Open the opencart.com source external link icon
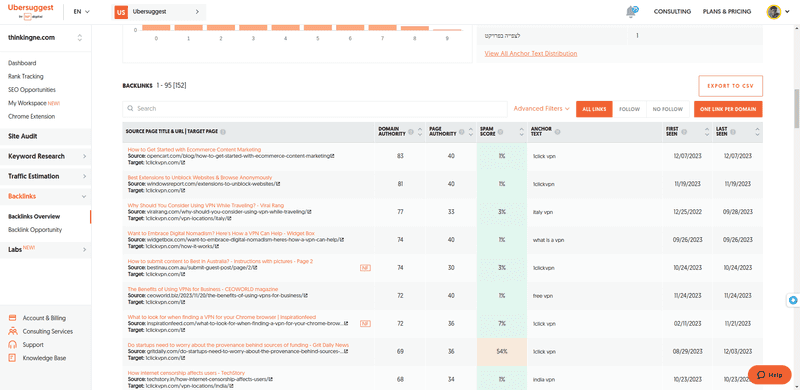800x390 pixels. [333, 156]
